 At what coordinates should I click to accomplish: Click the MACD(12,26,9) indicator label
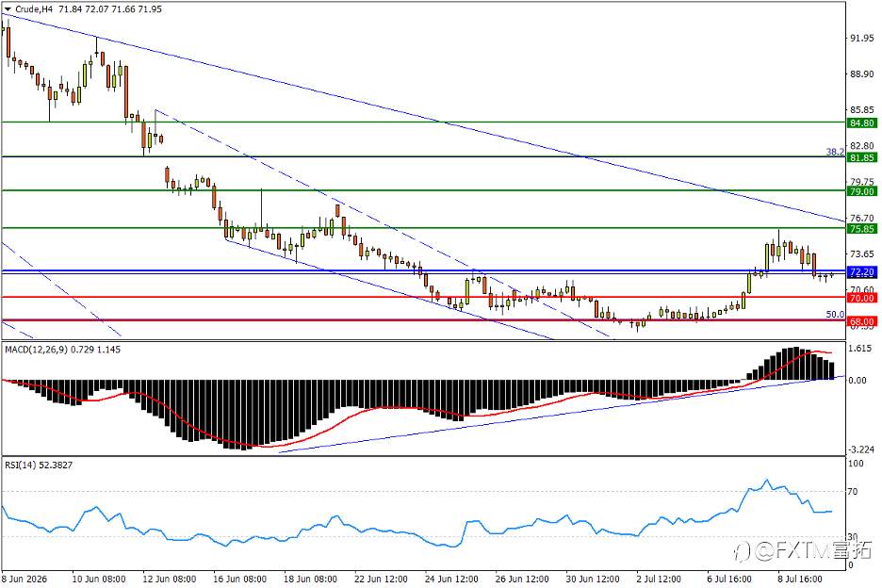tap(36, 350)
